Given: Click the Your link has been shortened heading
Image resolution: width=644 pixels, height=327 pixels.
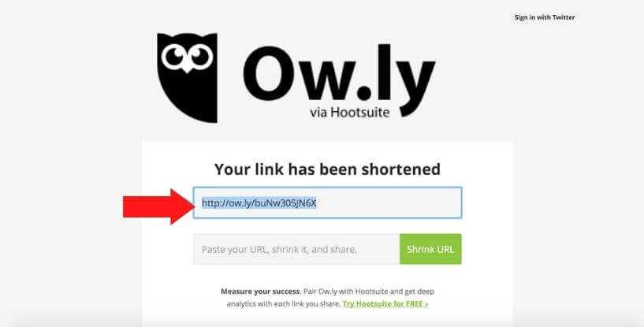Looking at the screenshot, I should pos(327,169).
